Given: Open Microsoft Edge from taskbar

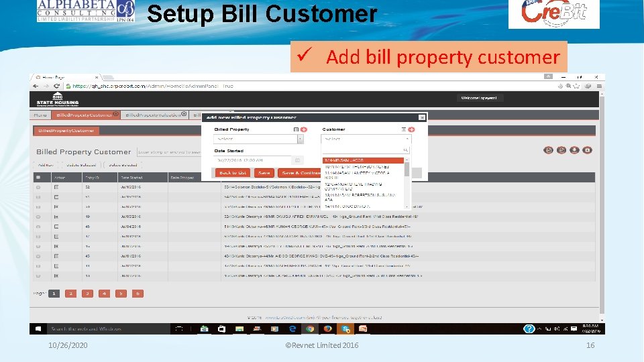Looking at the screenshot, I should pos(292,328).
